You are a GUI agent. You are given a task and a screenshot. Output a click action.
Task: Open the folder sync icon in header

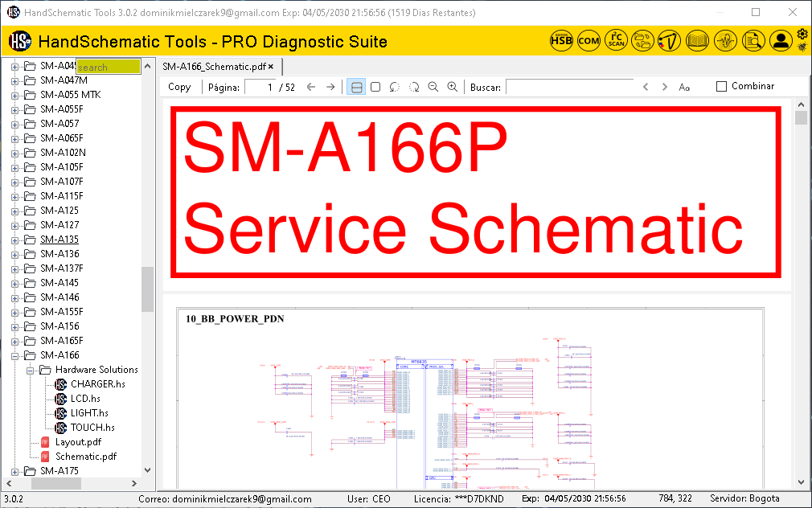pyautogui.click(x=642, y=40)
